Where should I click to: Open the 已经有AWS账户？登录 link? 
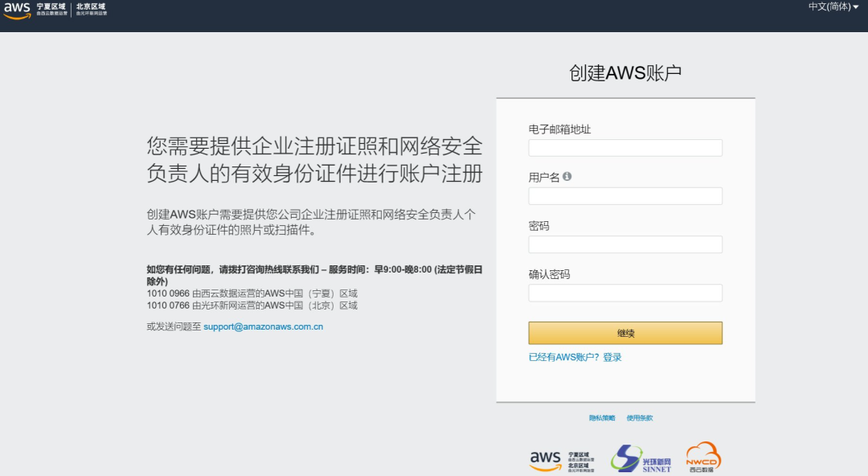click(x=575, y=358)
